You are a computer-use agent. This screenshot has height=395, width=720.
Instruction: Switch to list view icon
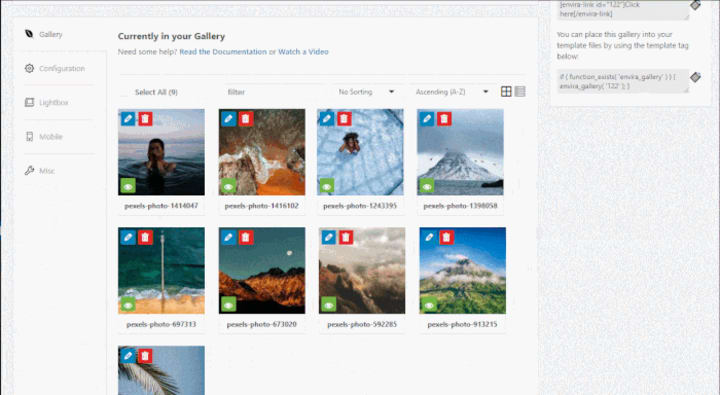pyautogui.click(x=520, y=91)
